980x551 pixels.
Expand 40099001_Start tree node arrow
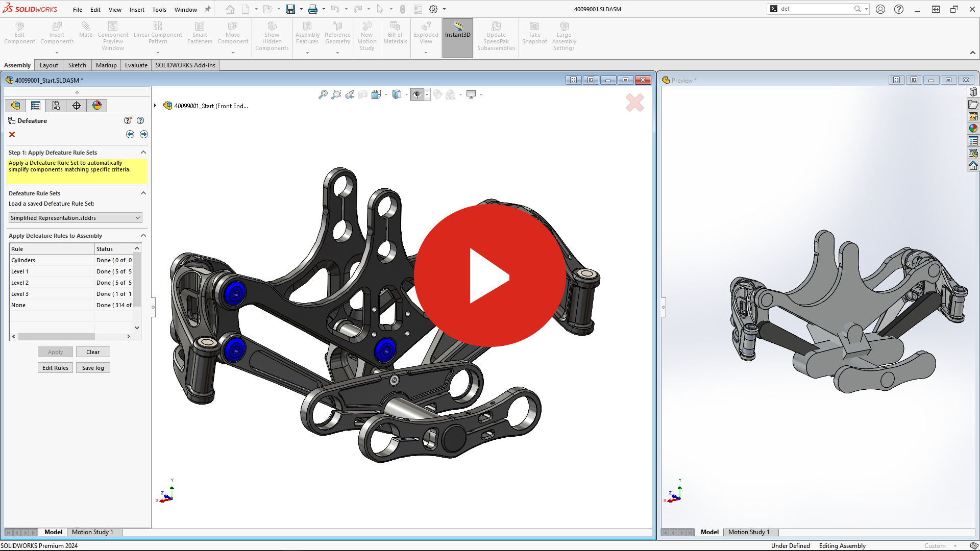[x=155, y=106]
